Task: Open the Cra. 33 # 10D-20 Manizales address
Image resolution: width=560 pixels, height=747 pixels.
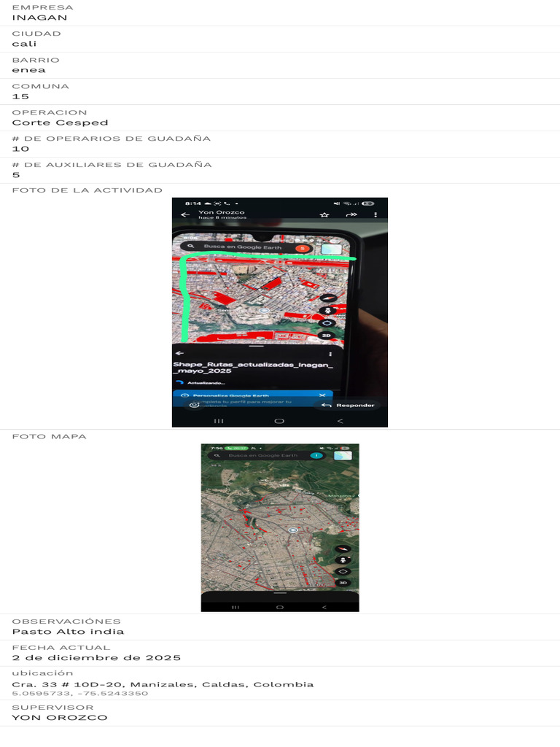Action: pyautogui.click(x=163, y=684)
